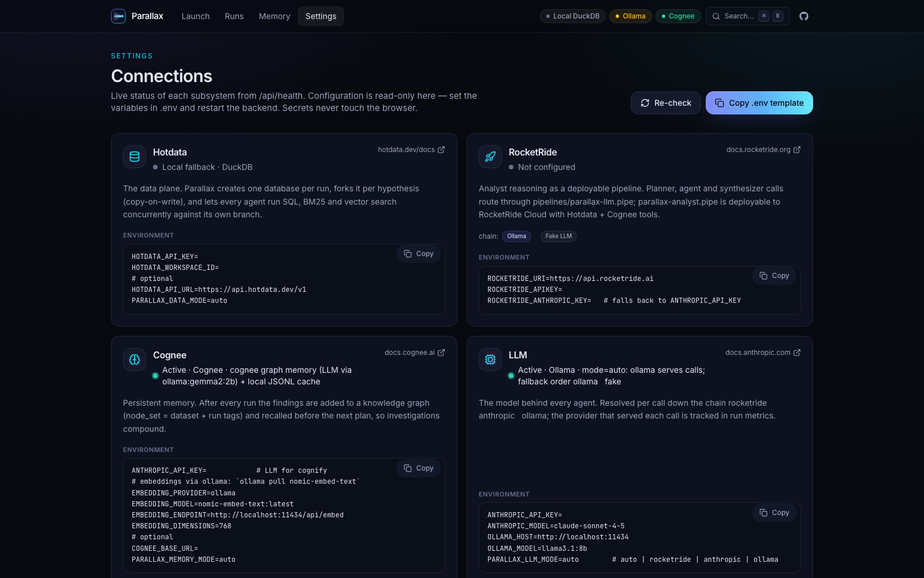Image resolution: width=924 pixels, height=578 pixels.
Task: Select the Settings tab
Action: (321, 16)
